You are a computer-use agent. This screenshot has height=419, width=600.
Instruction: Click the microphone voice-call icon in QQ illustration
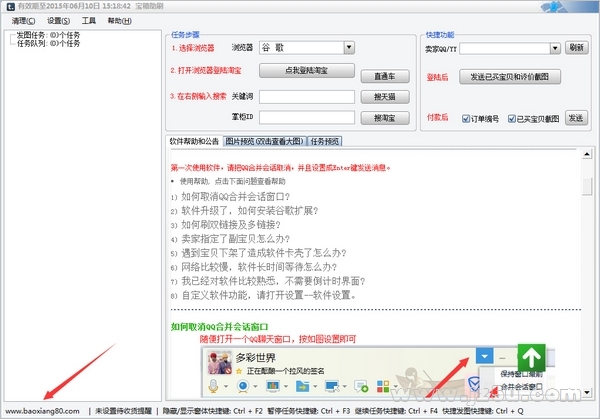pos(214,386)
